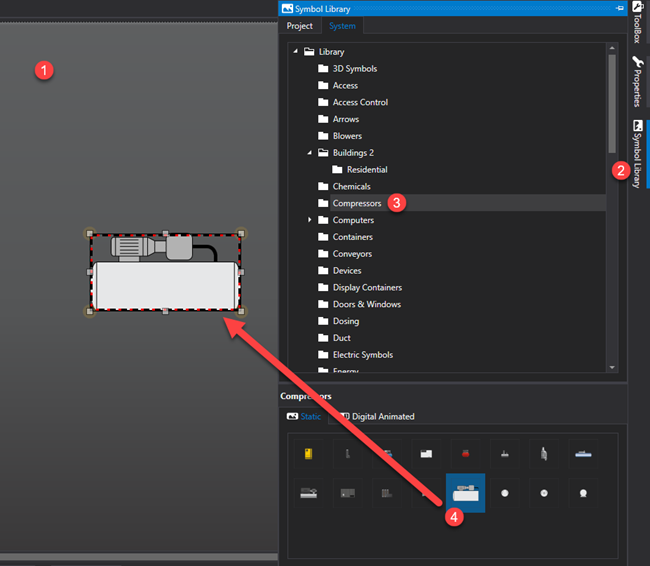The height and width of the screenshot is (566, 650).
Task: Click the Blowers folder icon
Action: [323, 136]
